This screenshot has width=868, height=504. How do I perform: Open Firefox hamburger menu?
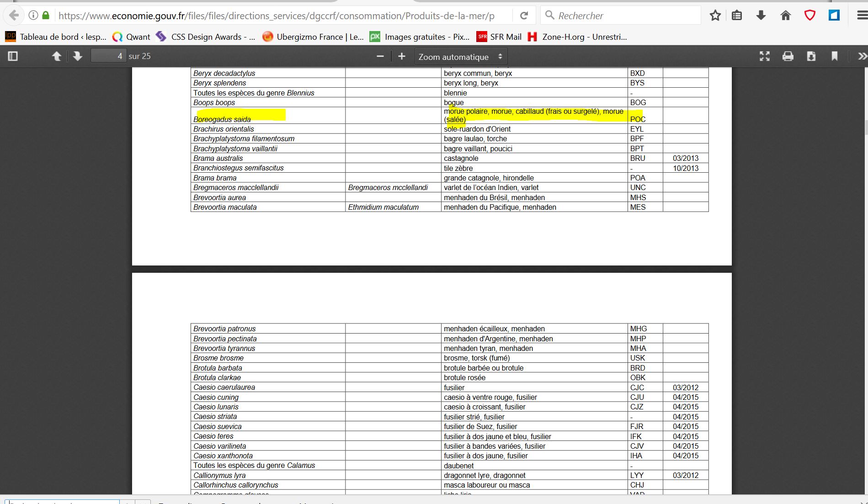point(862,16)
